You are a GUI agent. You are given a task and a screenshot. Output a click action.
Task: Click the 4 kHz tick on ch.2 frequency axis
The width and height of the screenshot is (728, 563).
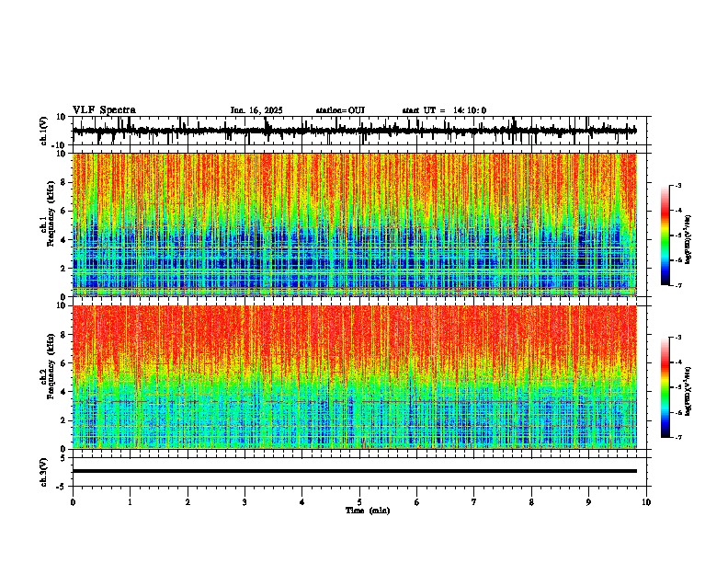click(x=64, y=392)
